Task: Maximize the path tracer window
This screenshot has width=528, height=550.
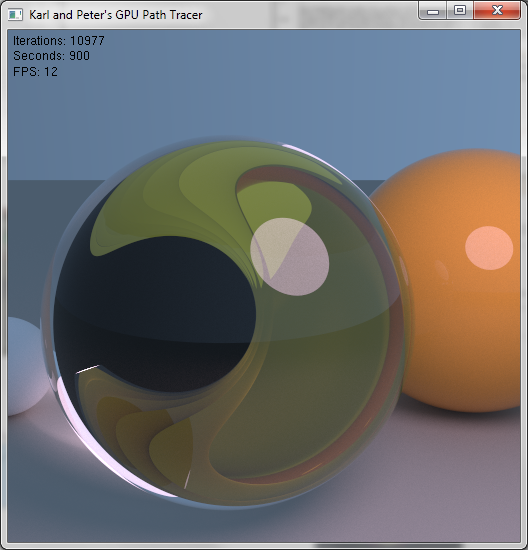Action: tap(460, 11)
